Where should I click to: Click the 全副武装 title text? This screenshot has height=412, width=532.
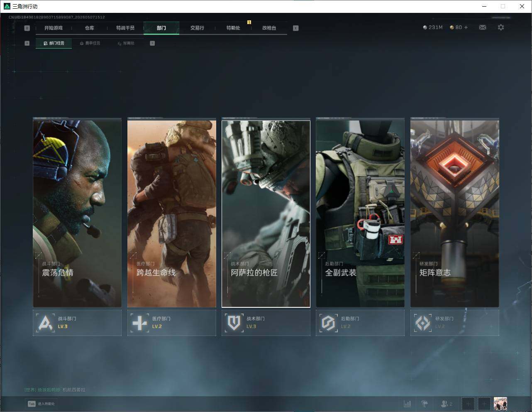click(x=341, y=272)
